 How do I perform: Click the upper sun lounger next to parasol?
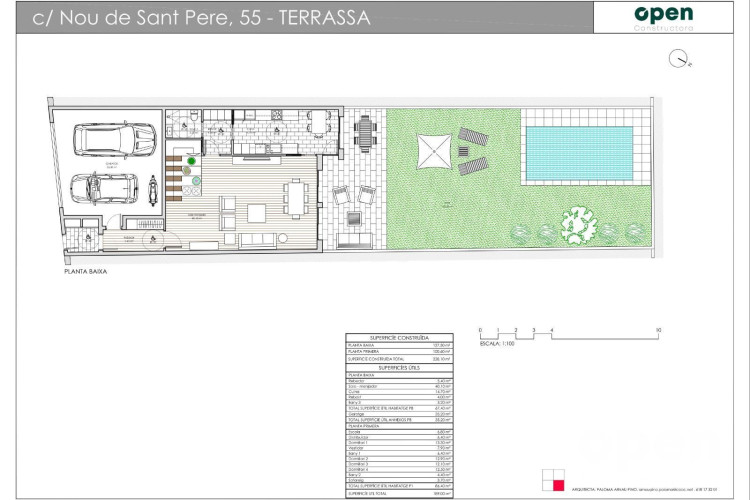(472, 137)
